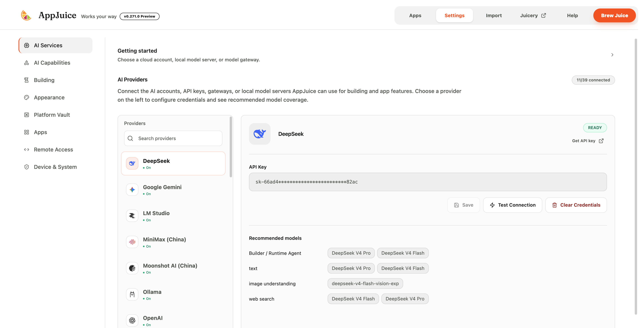Open the Juicery link in top navigation

(533, 15)
